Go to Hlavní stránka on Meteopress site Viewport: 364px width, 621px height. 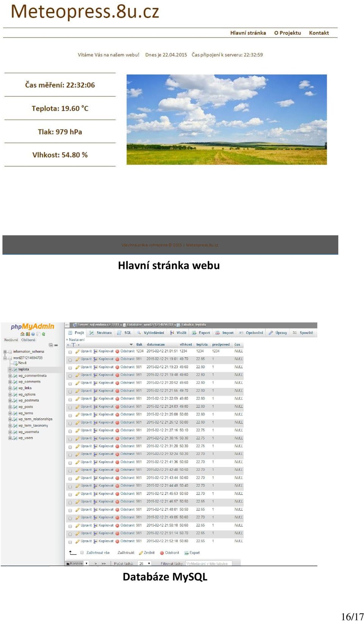248,33
